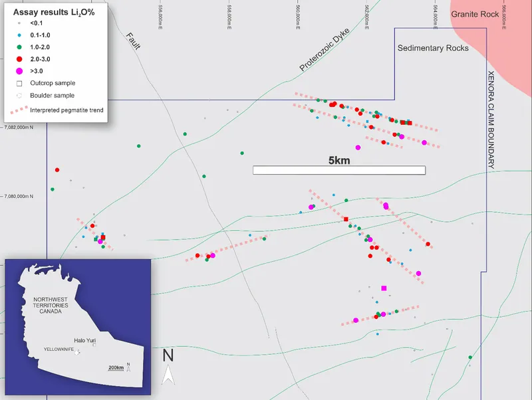This screenshot has width=532, height=400.
Task: Click the 'Outcrop sample' legend label
Action: [x=53, y=83]
